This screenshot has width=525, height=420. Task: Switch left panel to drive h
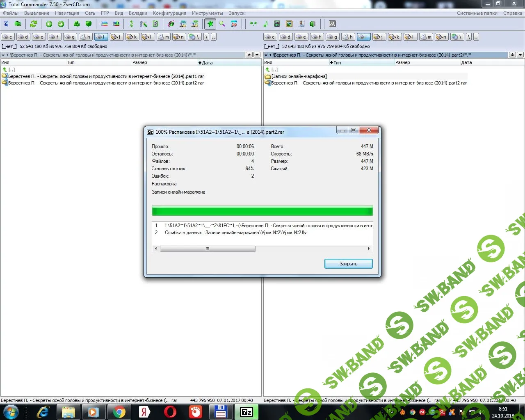(85, 37)
